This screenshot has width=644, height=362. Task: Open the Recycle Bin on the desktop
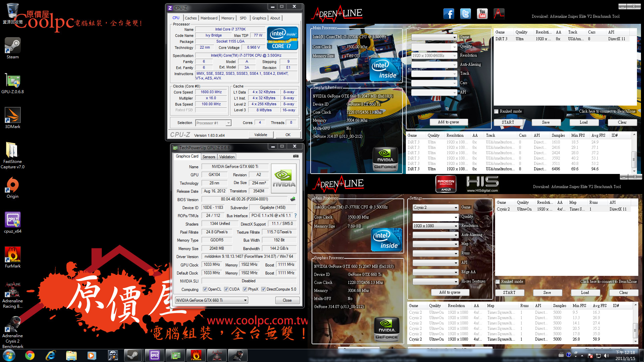pos(13,13)
